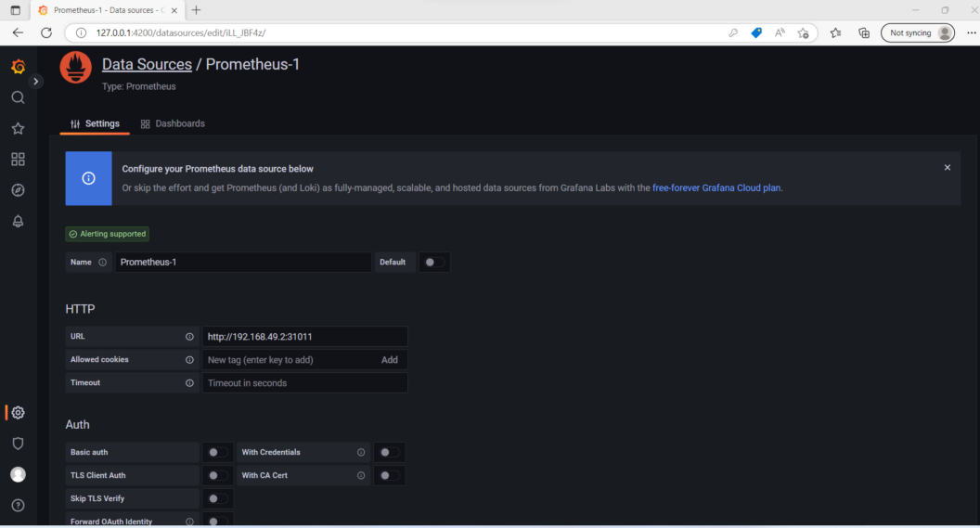Enable the Basic auth toggle

217,453
